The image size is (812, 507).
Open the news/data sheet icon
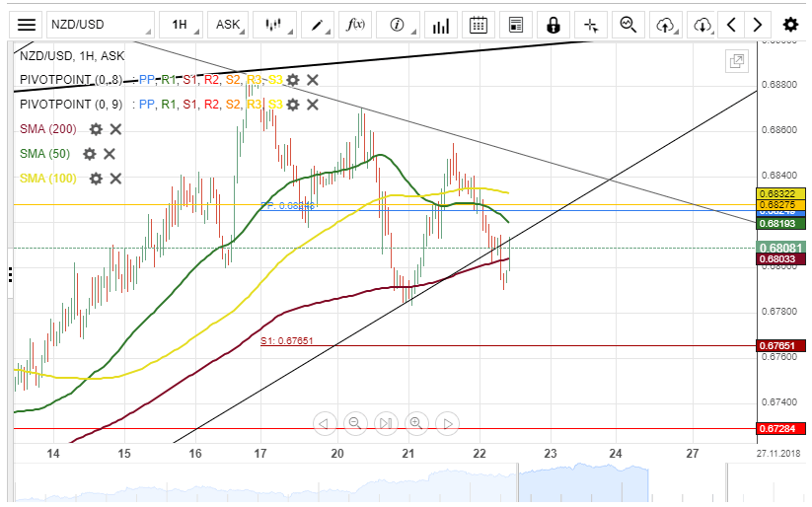516,25
